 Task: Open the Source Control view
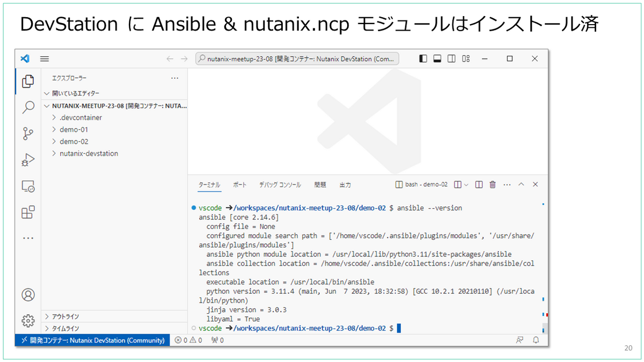(x=28, y=134)
